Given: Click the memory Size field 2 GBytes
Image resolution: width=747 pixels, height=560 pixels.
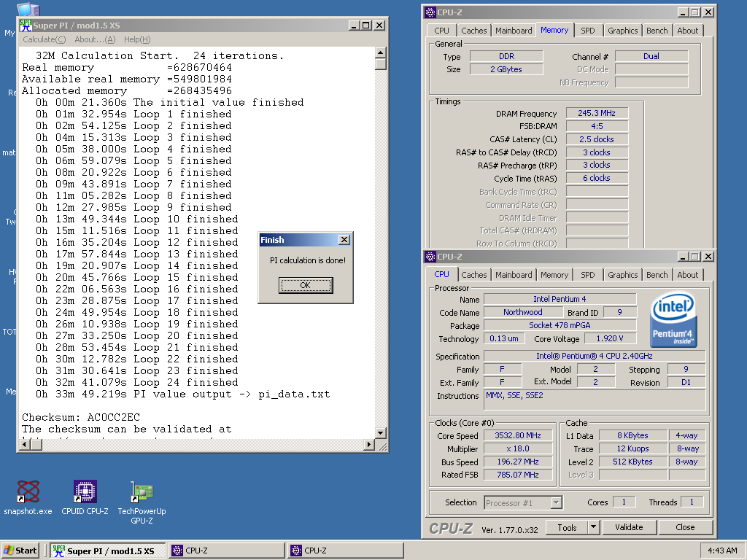Looking at the screenshot, I should (506, 69).
